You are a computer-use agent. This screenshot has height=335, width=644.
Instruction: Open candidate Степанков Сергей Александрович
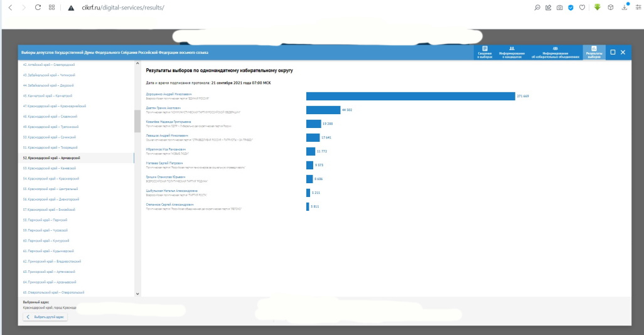click(169, 205)
